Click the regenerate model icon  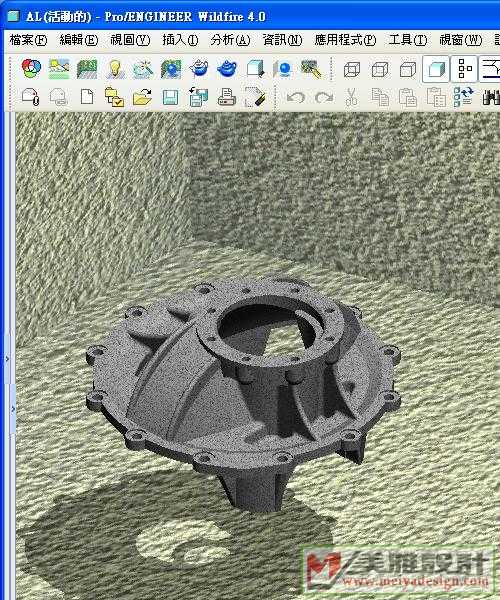pos(464,97)
